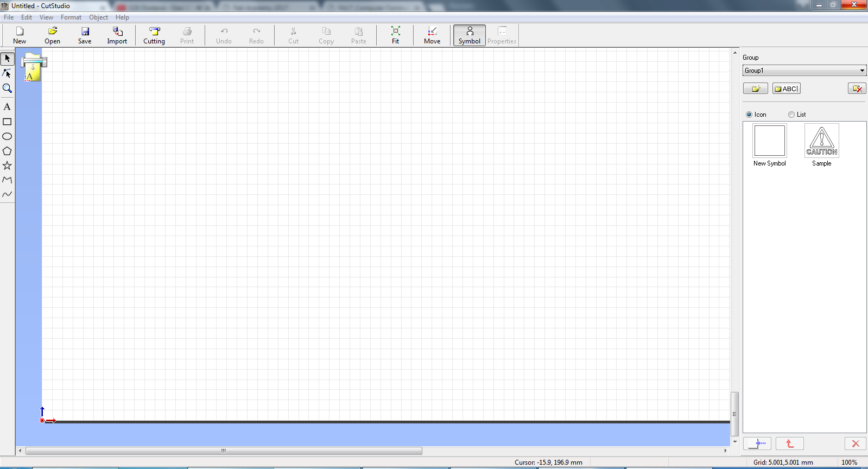Screen dimensions: 868x469
Task: Select the arrow selection tool
Action: pos(7,58)
